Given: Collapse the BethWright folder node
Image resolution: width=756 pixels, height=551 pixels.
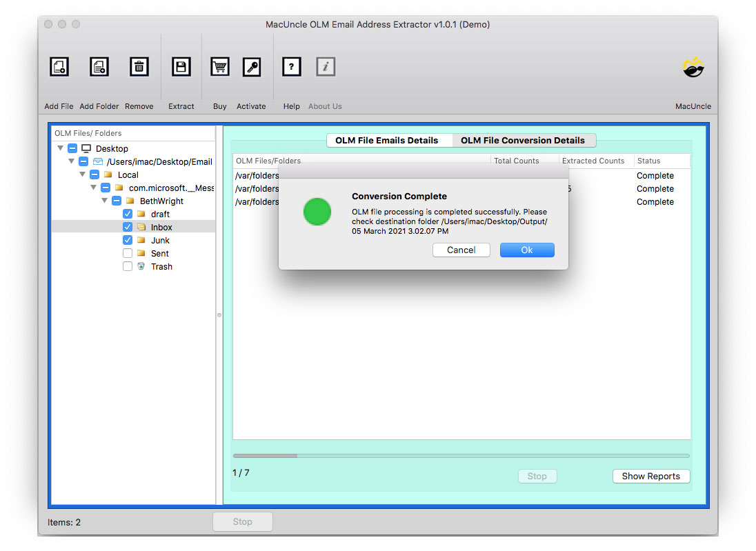Looking at the screenshot, I should coord(105,200).
